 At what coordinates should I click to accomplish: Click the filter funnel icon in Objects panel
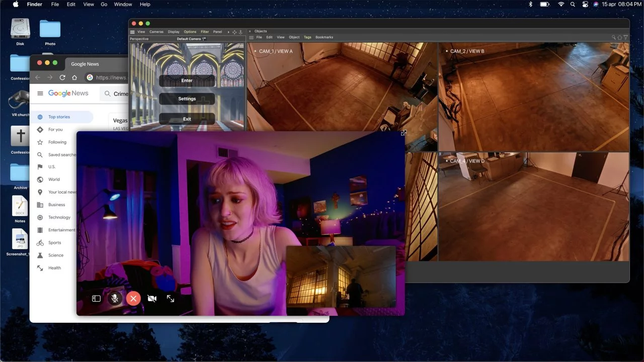coord(625,37)
